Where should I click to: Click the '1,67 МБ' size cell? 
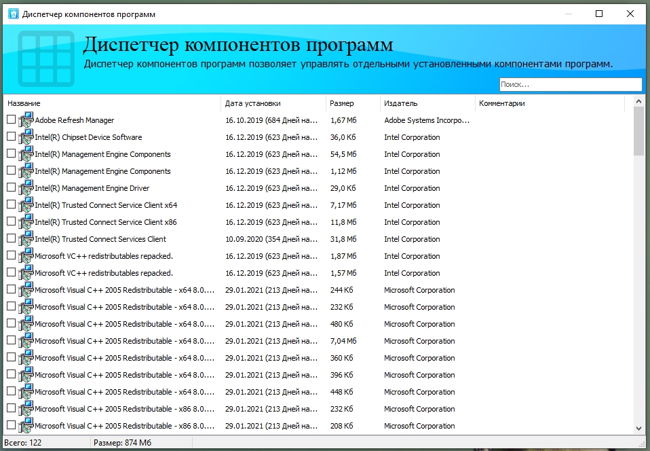pos(343,121)
